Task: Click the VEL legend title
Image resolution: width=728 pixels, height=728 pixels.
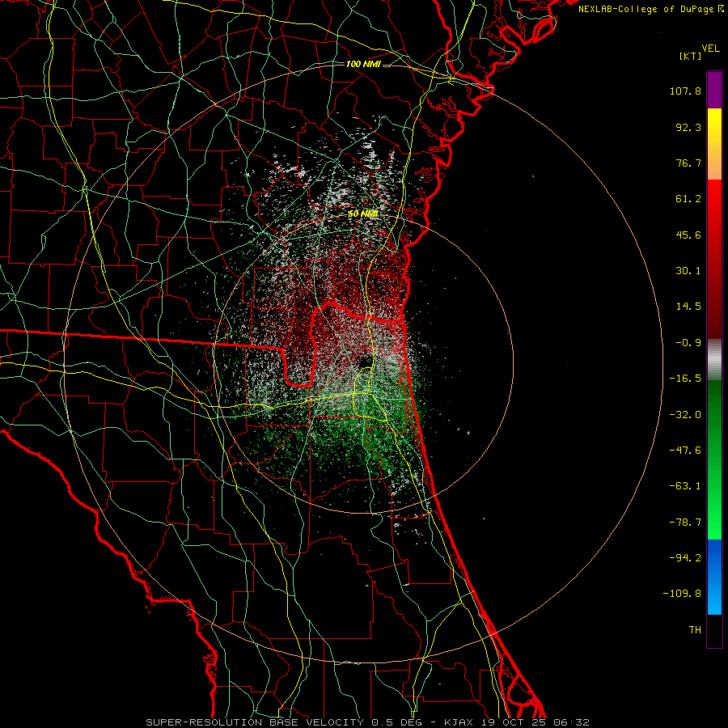Action: [710, 49]
